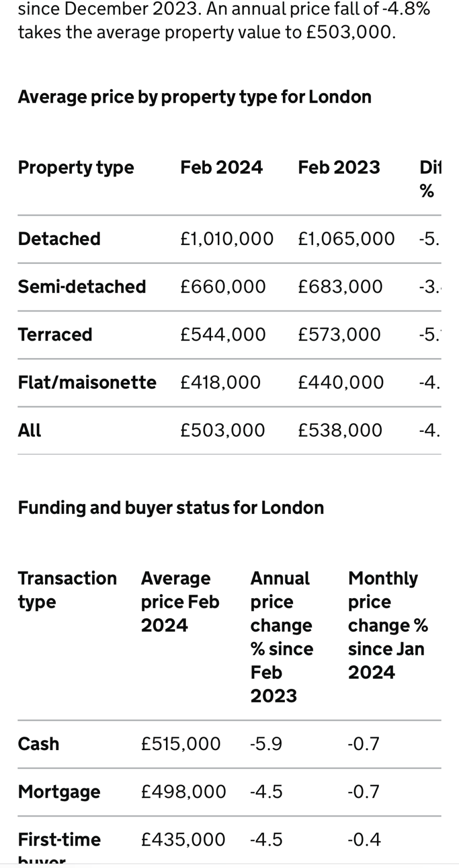Screen dimensions: 459x868
Task: Click the £440,000 price cell
Action: pyautogui.click(x=341, y=382)
